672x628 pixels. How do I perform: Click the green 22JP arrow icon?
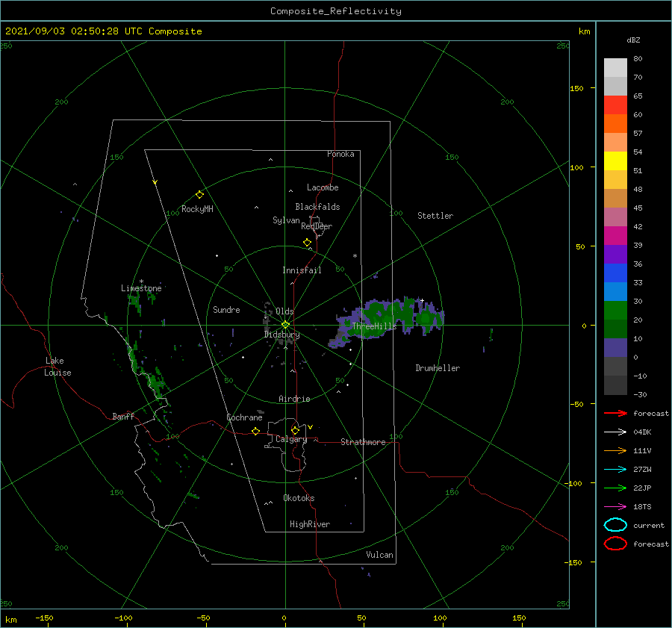click(615, 488)
